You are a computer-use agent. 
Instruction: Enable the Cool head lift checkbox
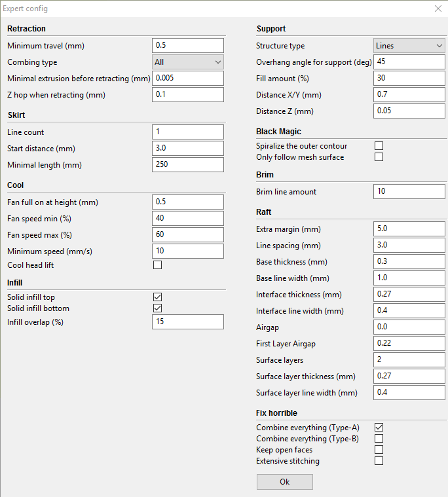pyautogui.click(x=157, y=265)
